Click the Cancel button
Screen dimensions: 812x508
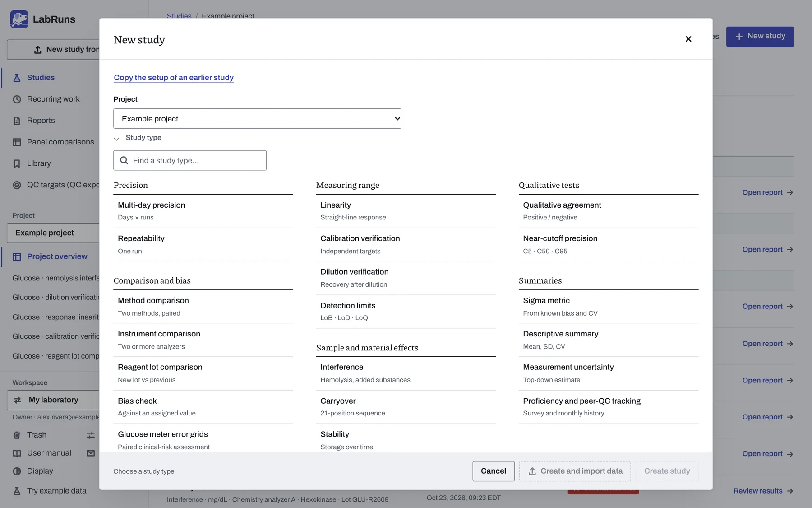click(494, 471)
